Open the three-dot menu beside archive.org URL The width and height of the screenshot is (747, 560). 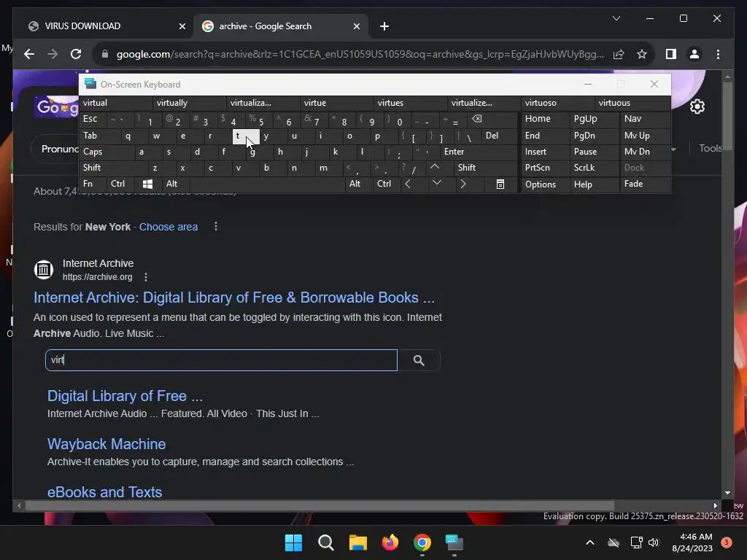(146, 276)
